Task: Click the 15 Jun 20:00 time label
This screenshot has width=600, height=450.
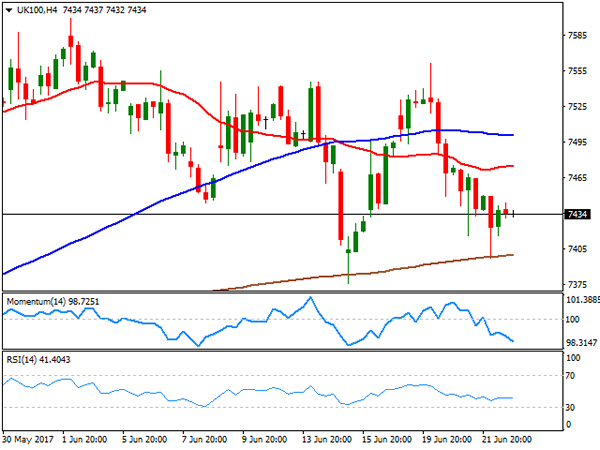Action: pos(387,439)
